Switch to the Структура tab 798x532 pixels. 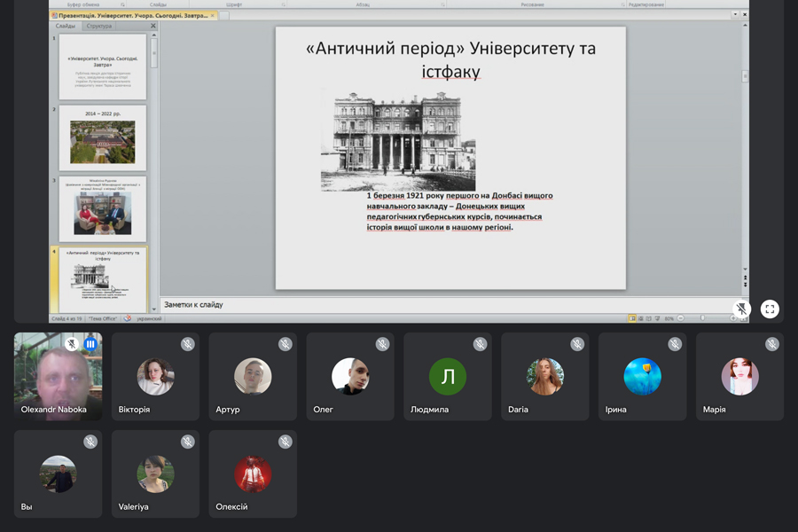[99, 27]
